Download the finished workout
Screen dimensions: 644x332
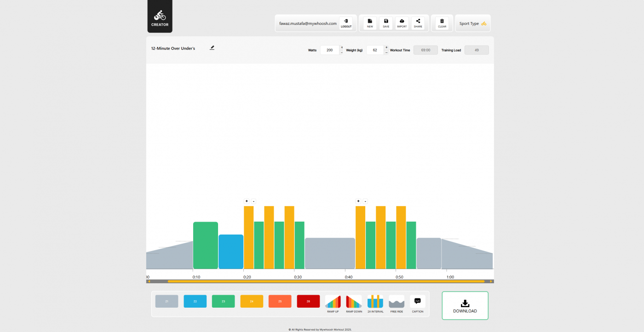point(465,305)
